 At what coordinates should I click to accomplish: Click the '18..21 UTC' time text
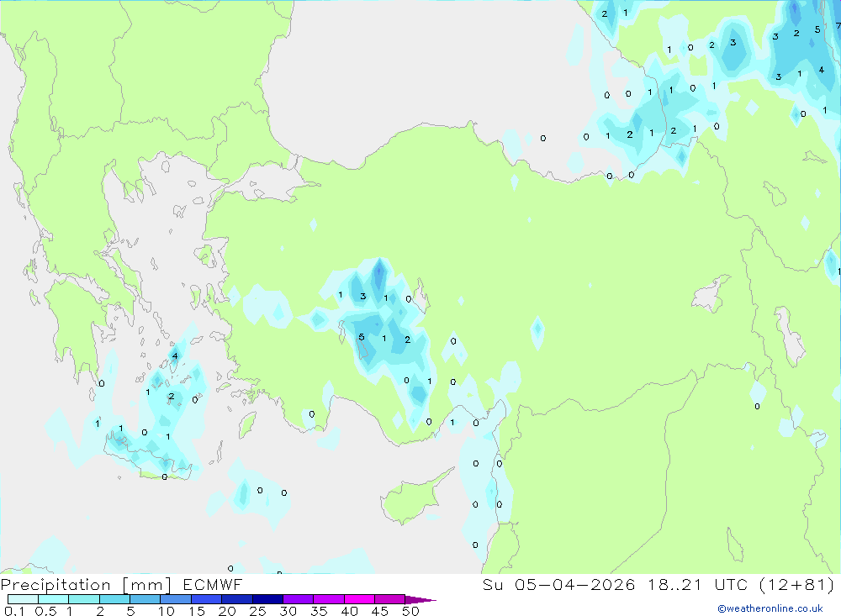tap(696, 584)
